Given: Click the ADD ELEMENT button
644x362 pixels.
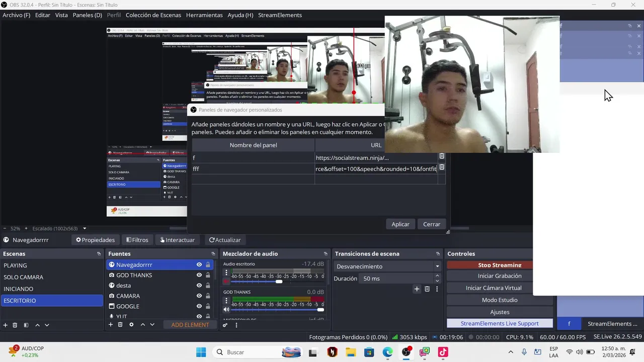Looking at the screenshot, I should [190, 325].
